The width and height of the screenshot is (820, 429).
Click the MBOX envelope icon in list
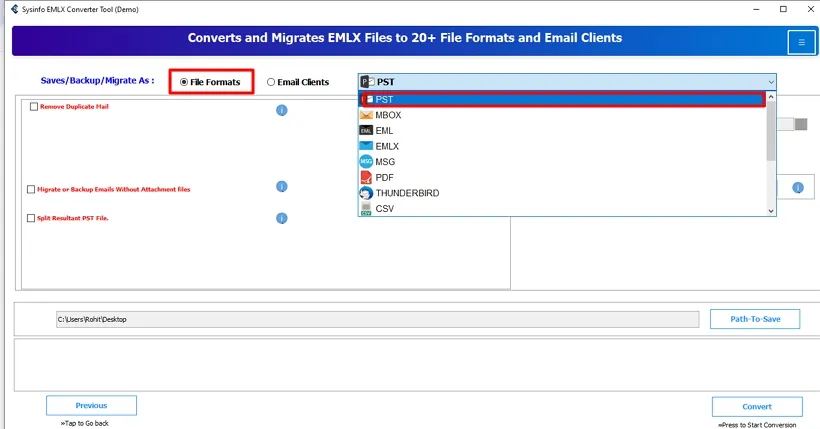[x=366, y=115]
